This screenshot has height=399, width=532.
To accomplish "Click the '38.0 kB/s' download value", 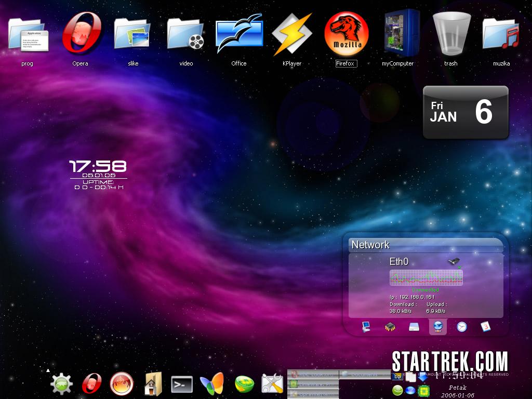I will 401,311.
